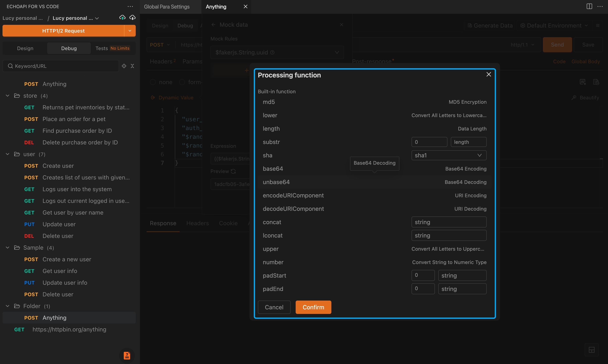
Task: Open the response Cookie tab
Action: coord(228,223)
